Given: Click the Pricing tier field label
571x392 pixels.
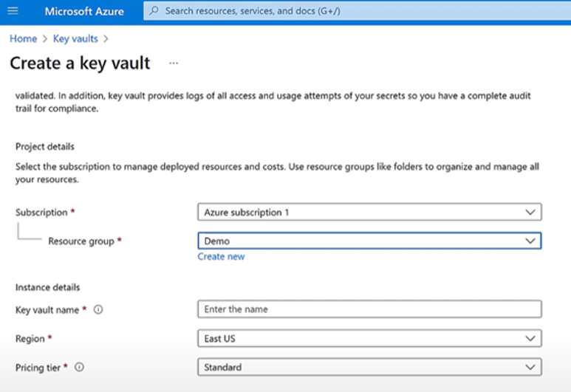Looking at the screenshot, I should [38, 367].
